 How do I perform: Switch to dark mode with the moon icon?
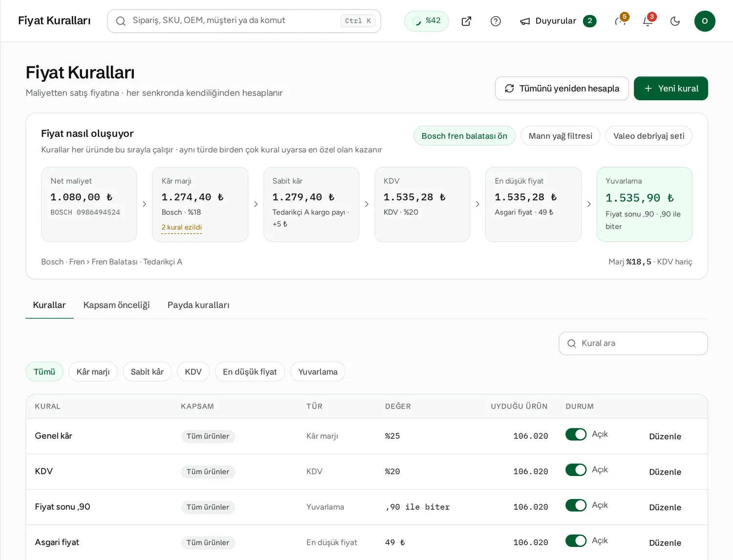(675, 21)
